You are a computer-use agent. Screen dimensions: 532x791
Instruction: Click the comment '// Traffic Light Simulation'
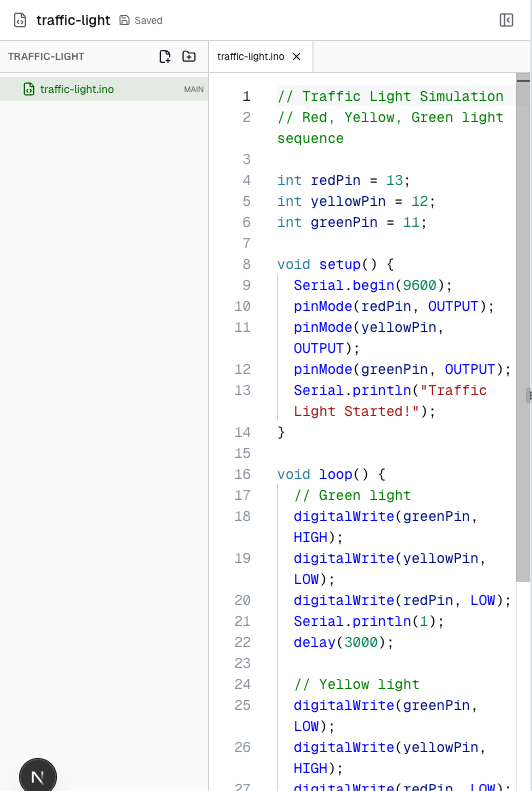coord(390,96)
